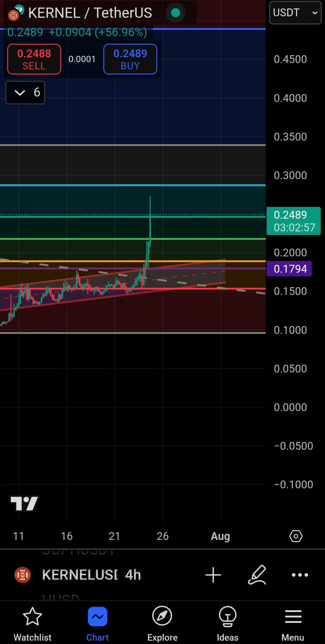Tap the 0.0000 price scale label
This screenshot has width=325, height=644.
click(290, 407)
